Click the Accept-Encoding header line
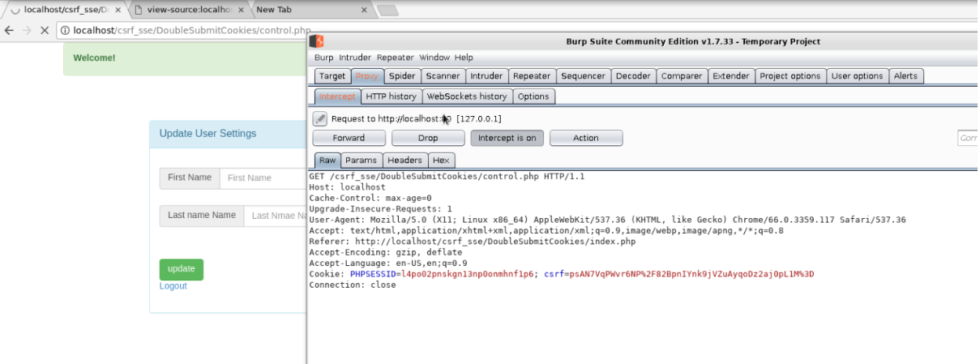The height and width of the screenshot is (364, 980). (x=385, y=252)
